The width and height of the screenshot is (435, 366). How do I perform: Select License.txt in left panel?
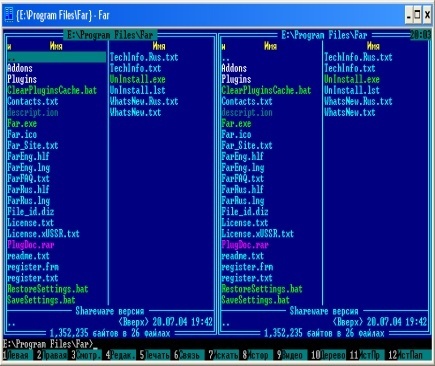click(x=30, y=222)
